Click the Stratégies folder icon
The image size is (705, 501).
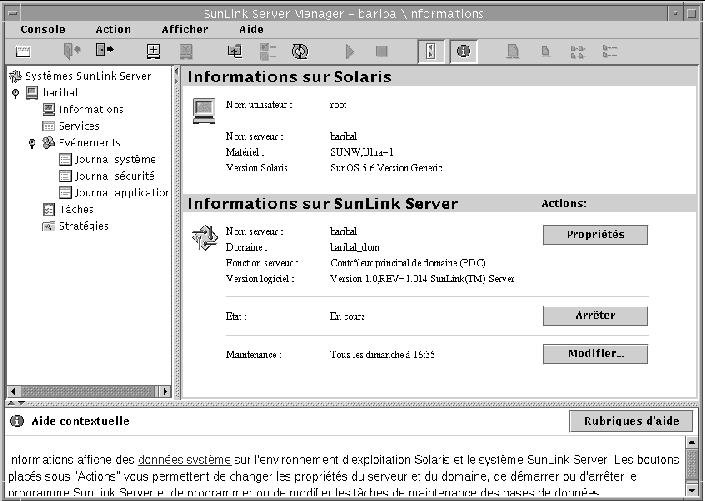[48, 226]
